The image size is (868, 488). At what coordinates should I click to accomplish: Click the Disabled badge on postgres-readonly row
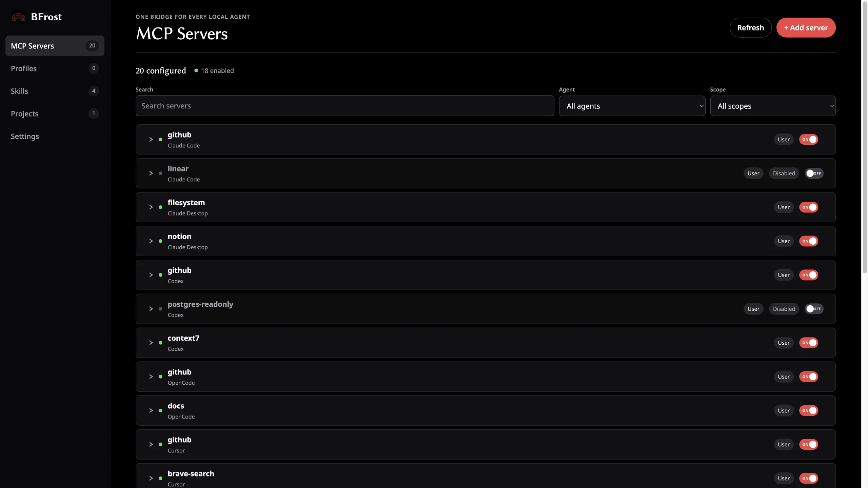(784, 309)
